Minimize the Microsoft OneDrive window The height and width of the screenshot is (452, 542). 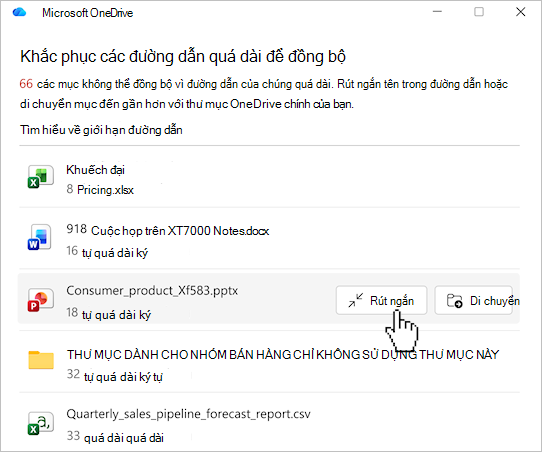click(x=437, y=12)
